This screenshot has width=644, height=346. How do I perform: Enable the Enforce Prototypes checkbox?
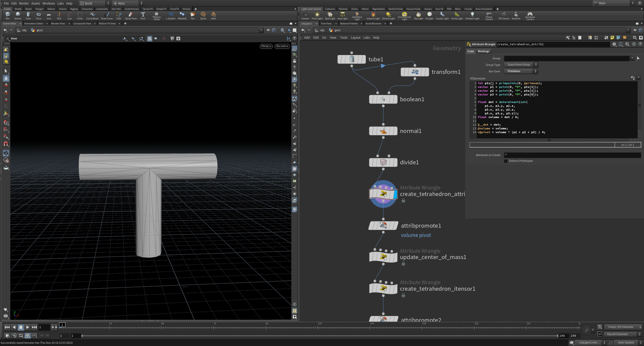pos(506,161)
